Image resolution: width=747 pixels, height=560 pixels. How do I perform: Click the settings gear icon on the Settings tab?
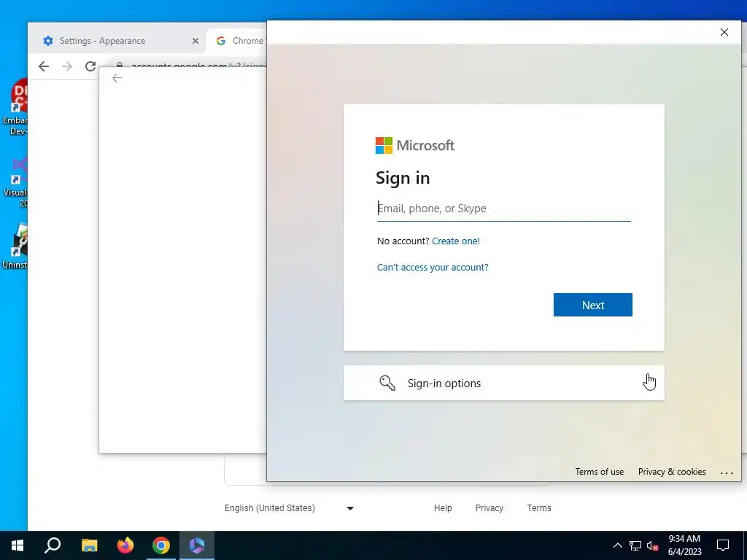pyautogui.click(x=48, y=41)
